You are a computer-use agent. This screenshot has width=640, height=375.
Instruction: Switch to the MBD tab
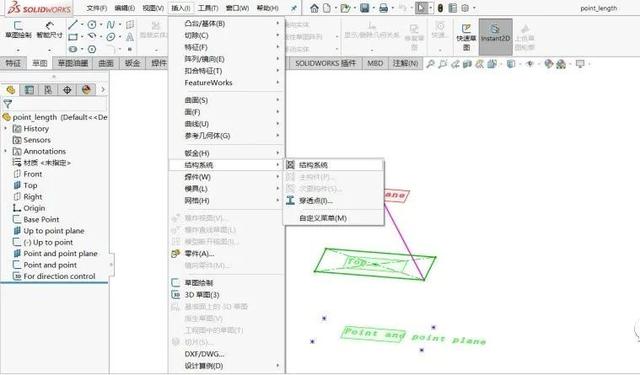[x=375, y=63]
